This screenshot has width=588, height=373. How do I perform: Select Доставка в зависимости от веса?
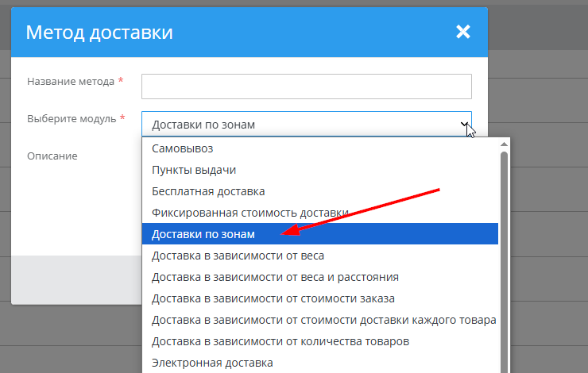(x=238, y=256)
